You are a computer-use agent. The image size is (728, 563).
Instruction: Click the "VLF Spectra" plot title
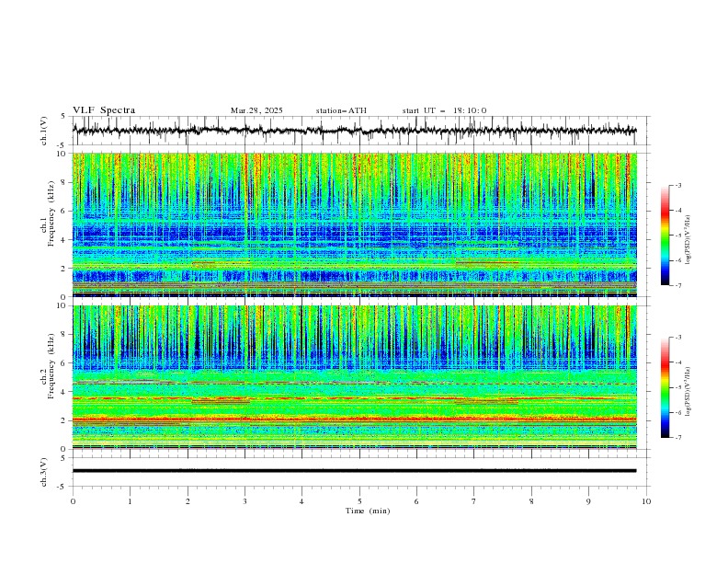104,110
